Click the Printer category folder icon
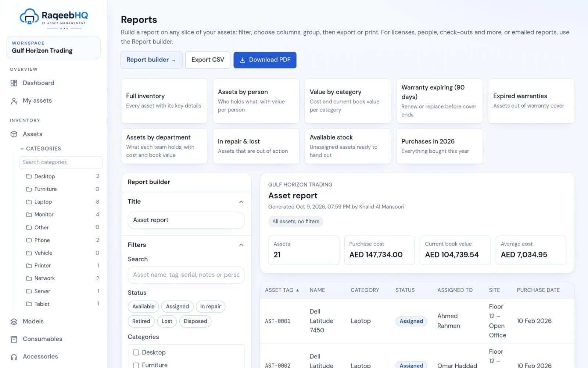 pos(29,266)
